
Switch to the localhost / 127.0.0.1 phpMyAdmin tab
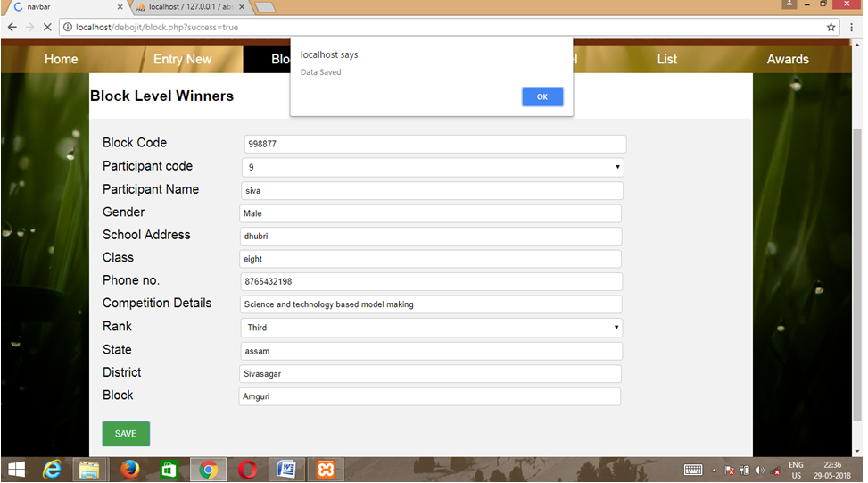[189, 7]
